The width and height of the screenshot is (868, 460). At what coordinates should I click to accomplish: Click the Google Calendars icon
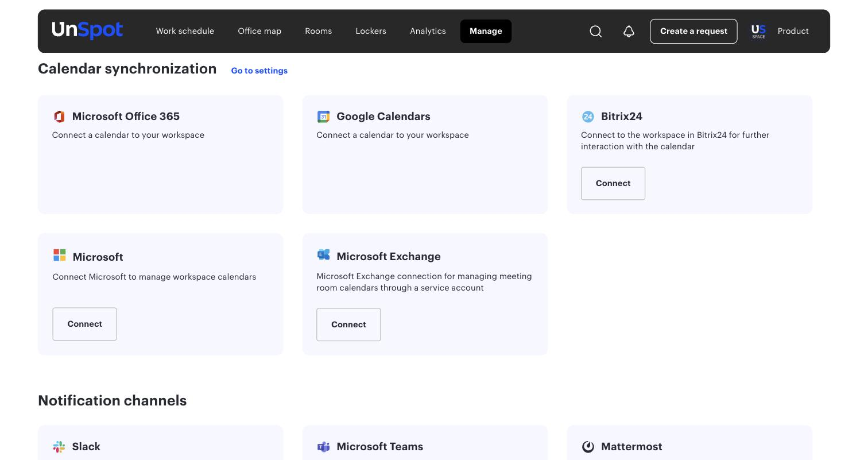click(323, 117)
